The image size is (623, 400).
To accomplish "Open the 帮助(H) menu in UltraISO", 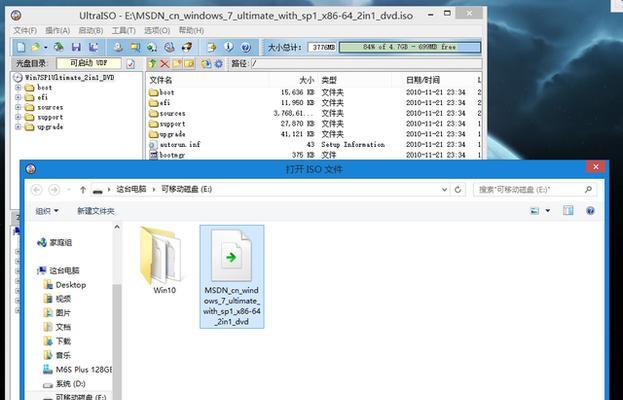I will (x=191, y=31).
